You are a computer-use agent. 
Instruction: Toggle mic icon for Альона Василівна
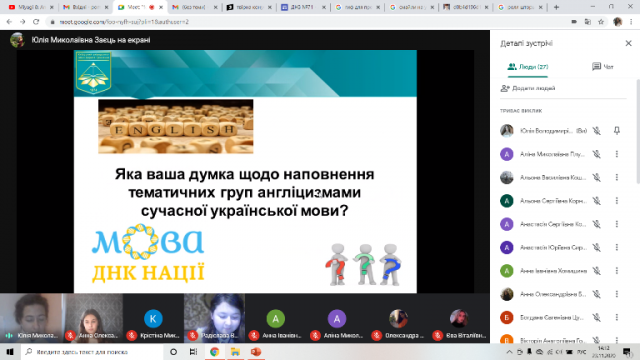pos(596,177)
